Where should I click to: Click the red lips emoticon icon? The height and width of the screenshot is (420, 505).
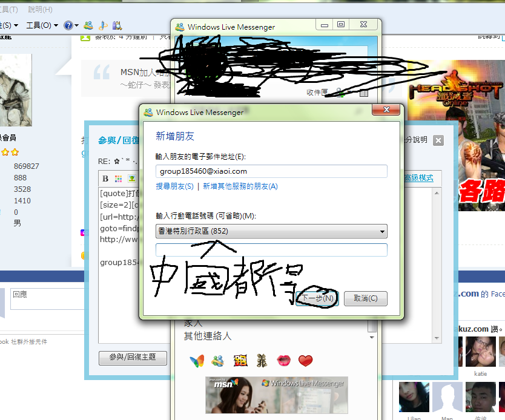point(283,361)
